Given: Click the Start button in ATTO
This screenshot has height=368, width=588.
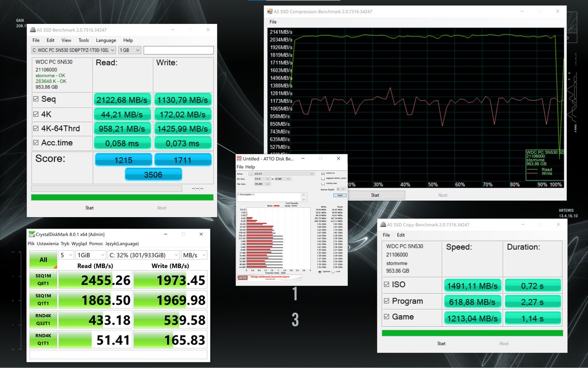Looking at the screenshot, I should point(340,195).
